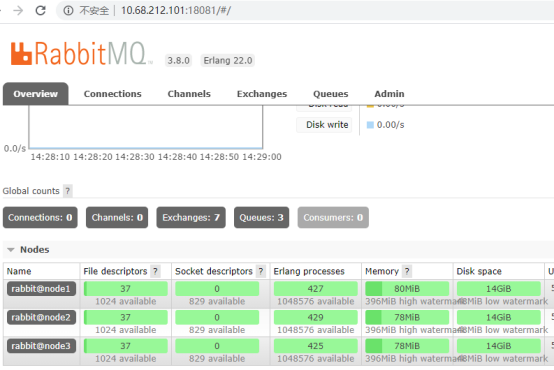Click the Exchanges: 7 count button
554x370 pixels.
[191, 217]
